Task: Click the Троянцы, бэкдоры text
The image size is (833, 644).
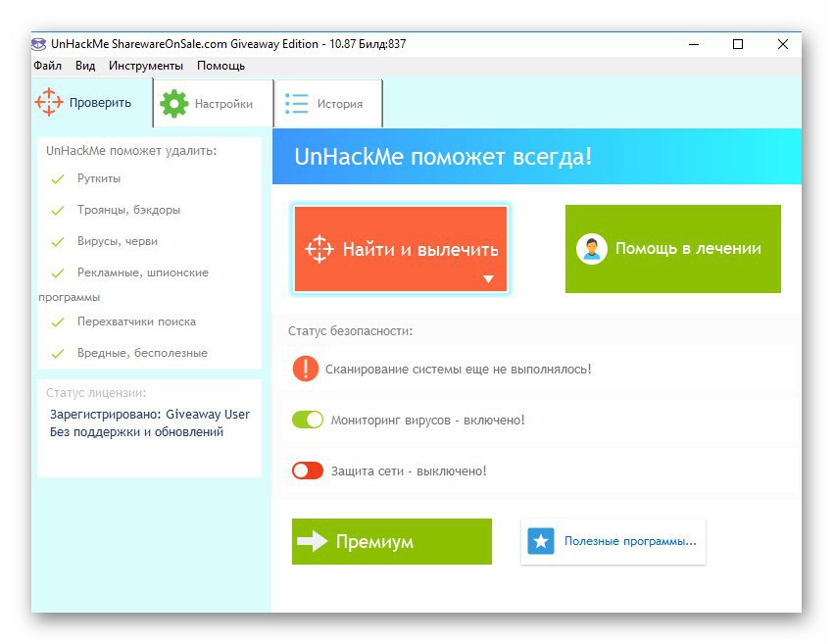Action: click(128, 210)
